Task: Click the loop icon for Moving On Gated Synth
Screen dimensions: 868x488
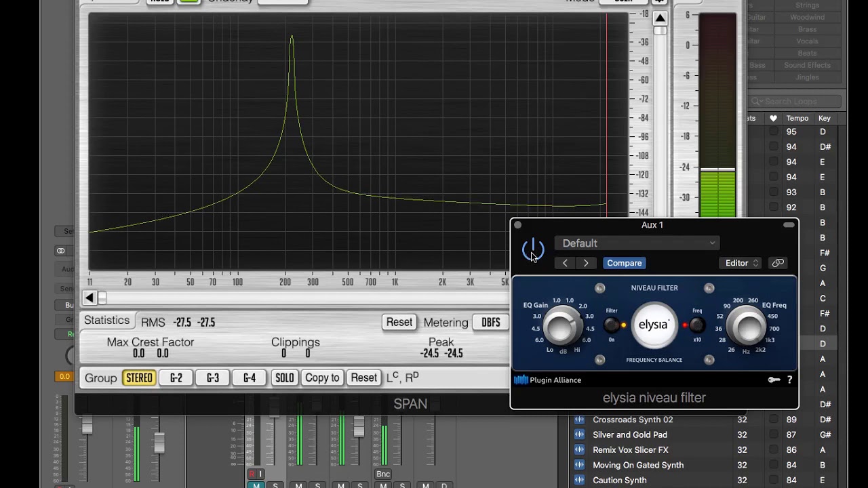Action: [579, 465]
